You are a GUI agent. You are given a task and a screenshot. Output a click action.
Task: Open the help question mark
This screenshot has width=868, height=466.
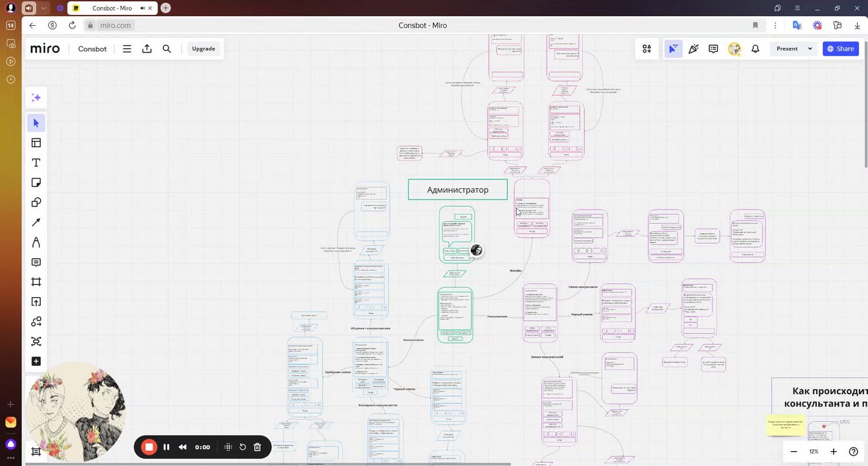coord(853,451)
